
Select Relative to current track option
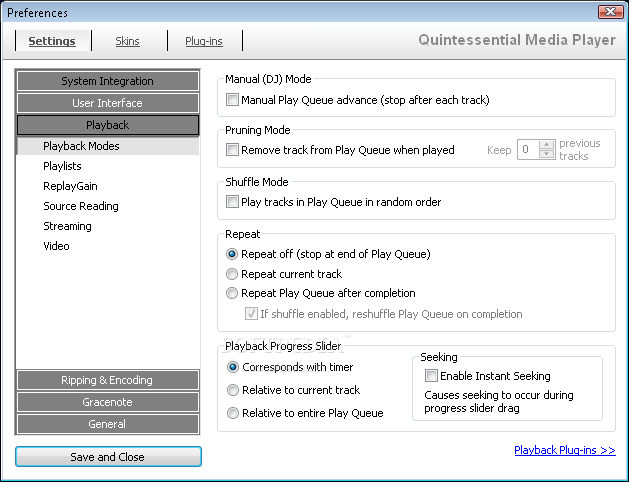[233, 390]
